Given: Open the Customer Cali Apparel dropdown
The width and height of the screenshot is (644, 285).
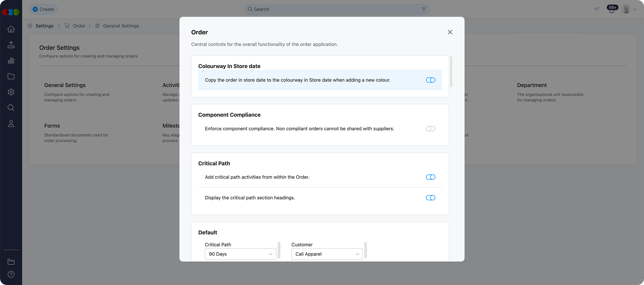Looking at the screenshot, I should [x=327, y=254].
